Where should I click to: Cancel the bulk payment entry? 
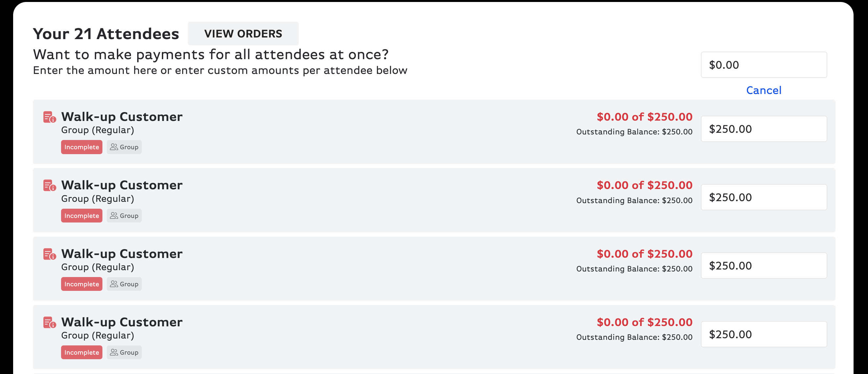pyautogui.click(x=764, y=90)
